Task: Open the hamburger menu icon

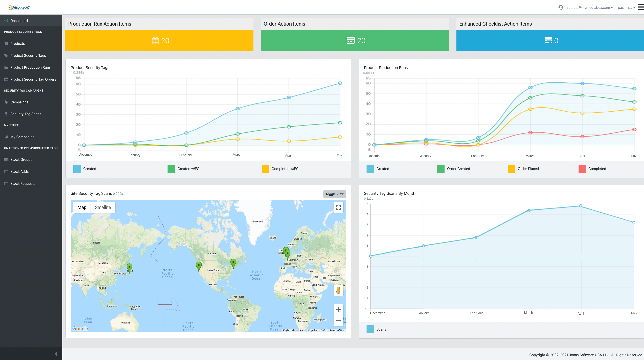Action: click(x=640, y=7)
